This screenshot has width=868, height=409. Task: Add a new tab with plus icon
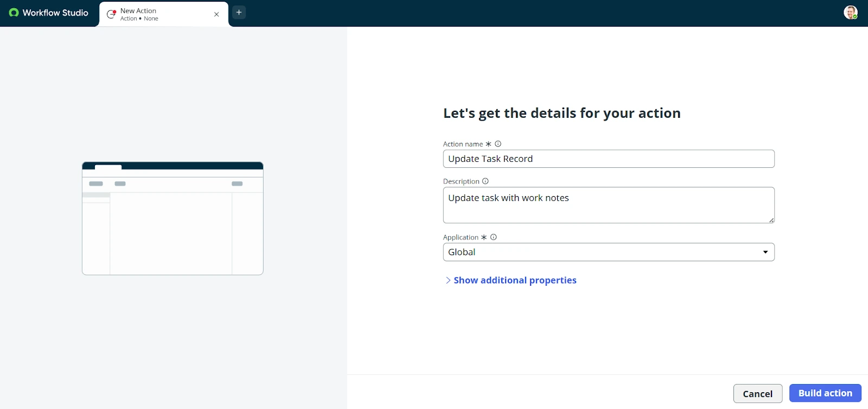(239, 12)
